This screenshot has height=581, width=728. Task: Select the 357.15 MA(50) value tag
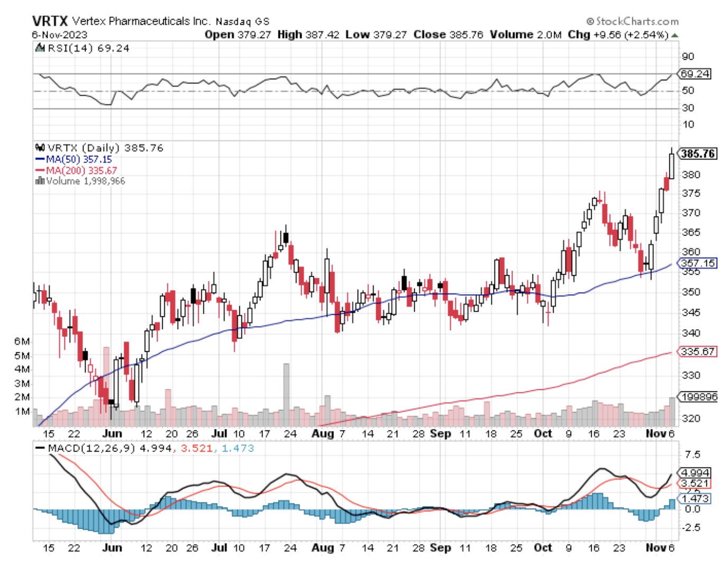pyautogui.click(x=697, y=263)
